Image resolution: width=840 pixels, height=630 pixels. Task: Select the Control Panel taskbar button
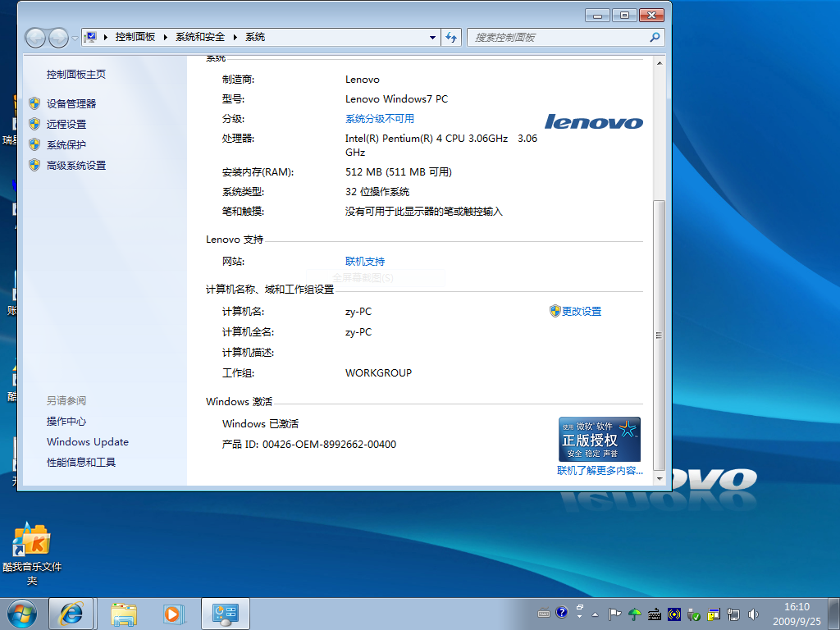pos(226,614)
